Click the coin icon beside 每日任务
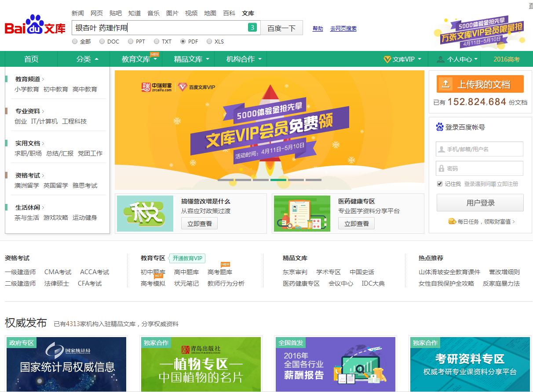The image size is (533, 392). [452, 221]
